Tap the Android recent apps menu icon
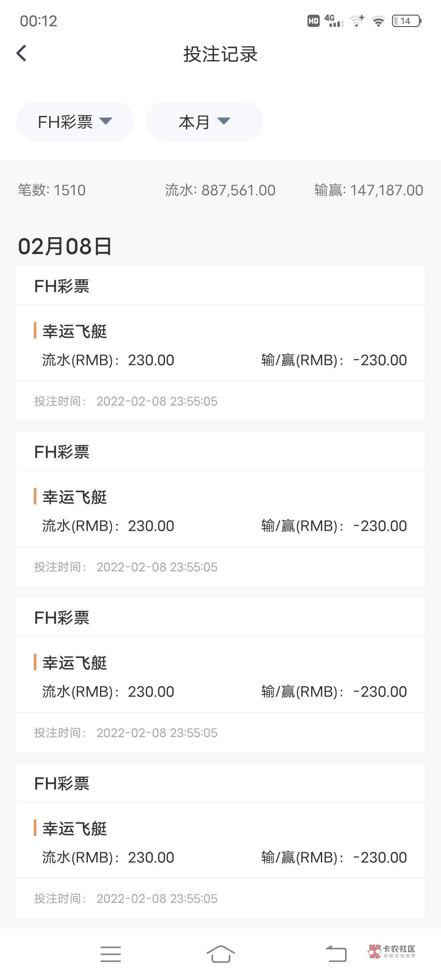Screen dimensions: 441x980 click(x=111, y=954)
